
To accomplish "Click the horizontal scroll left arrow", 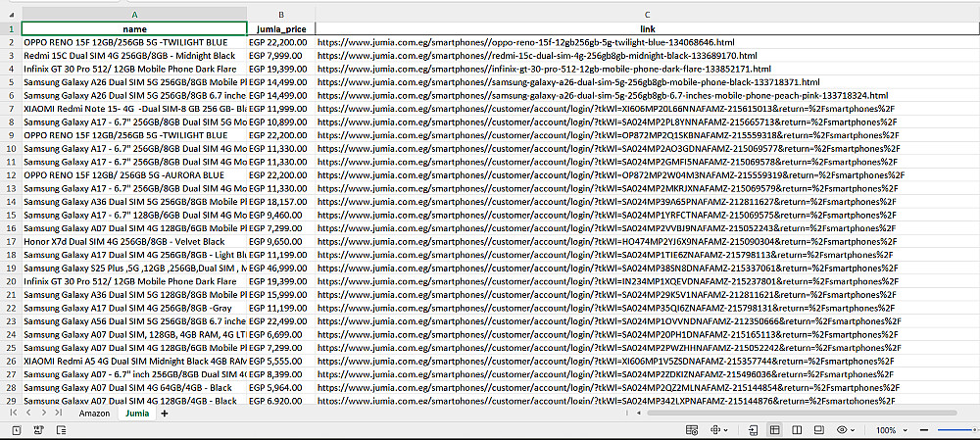I will click(638, 414).
